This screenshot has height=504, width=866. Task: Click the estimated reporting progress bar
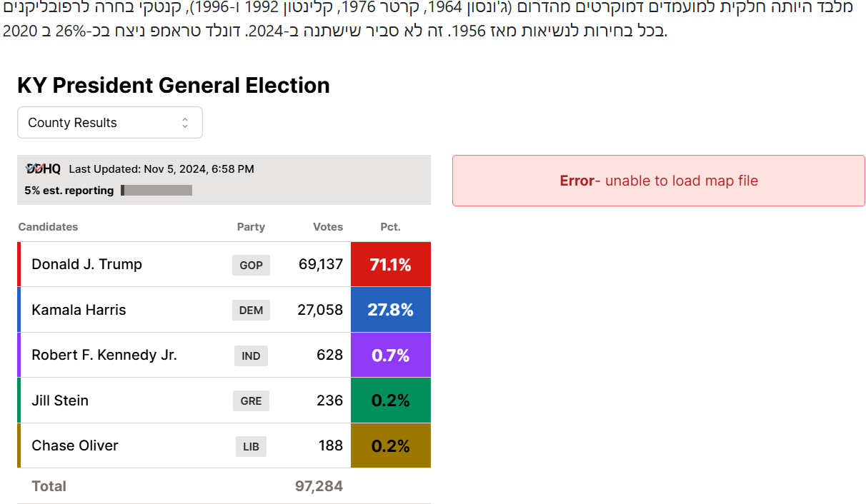pos(156,191)
